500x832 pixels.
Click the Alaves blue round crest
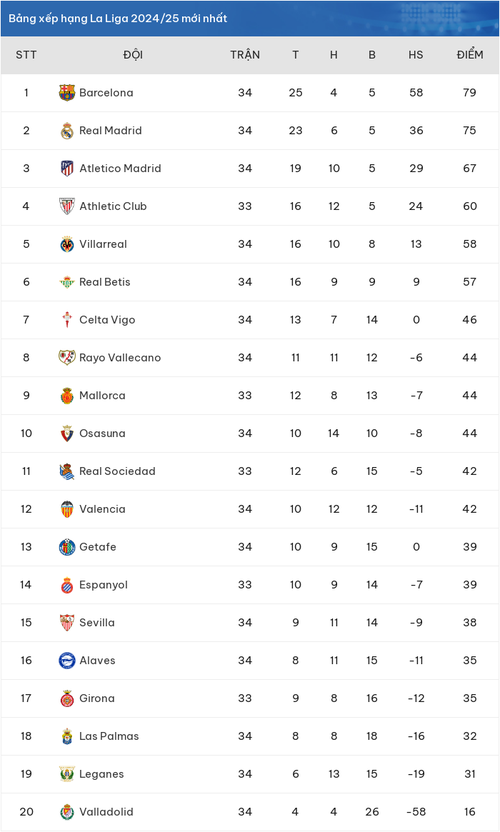click(x=67, y=661)
